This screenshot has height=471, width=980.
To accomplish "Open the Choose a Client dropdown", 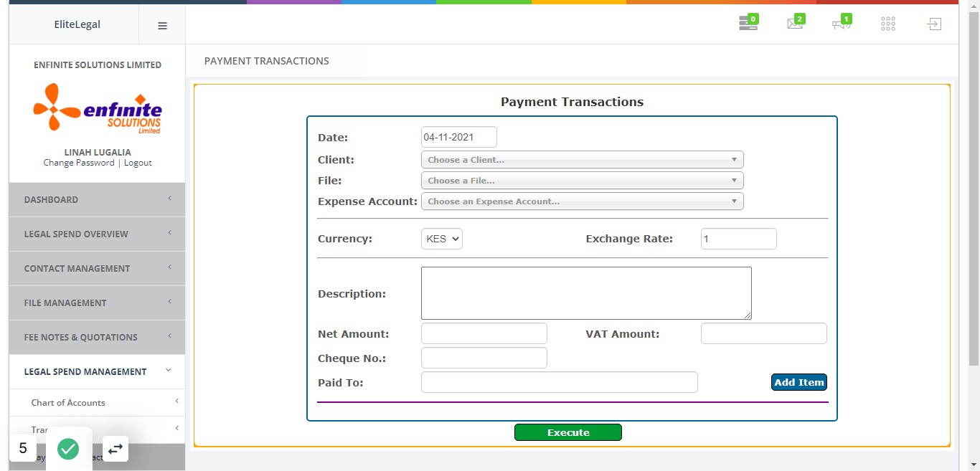I will tap(582, 160).
